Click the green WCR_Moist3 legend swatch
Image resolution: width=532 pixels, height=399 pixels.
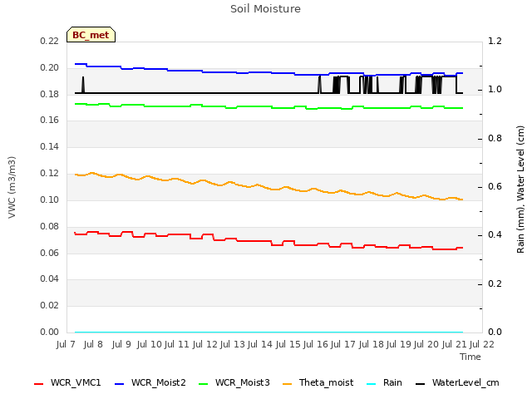[x=203, y=384]
